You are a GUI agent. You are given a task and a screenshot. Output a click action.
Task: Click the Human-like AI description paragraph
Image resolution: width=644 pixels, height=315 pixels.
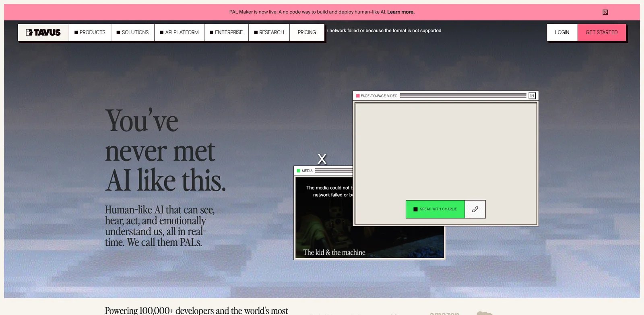click(160, 226)
